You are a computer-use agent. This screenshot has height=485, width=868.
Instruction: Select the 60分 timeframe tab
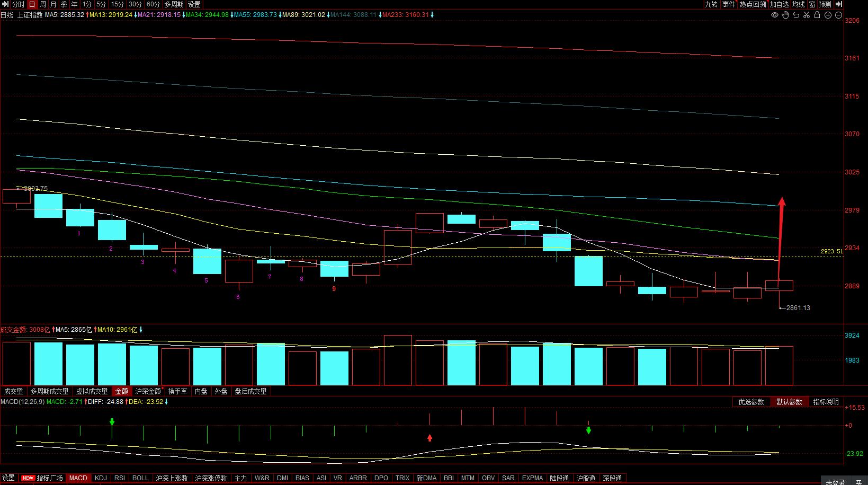pos(153,4)
